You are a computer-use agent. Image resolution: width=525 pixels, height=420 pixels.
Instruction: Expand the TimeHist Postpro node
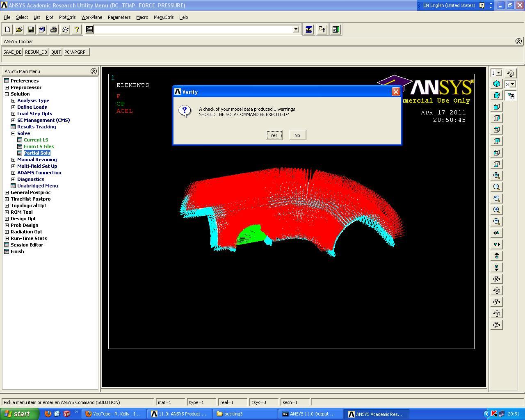point(7,199)
